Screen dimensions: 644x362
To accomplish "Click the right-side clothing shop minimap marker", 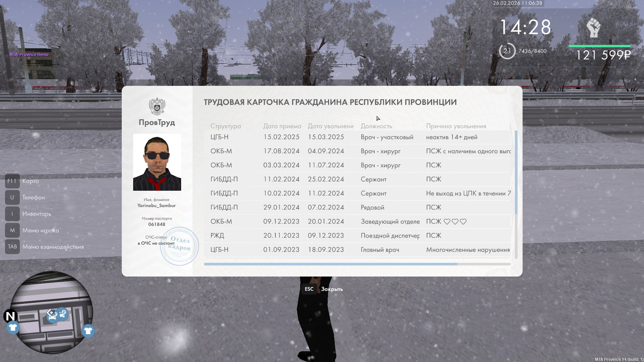I will coord(88,331).
